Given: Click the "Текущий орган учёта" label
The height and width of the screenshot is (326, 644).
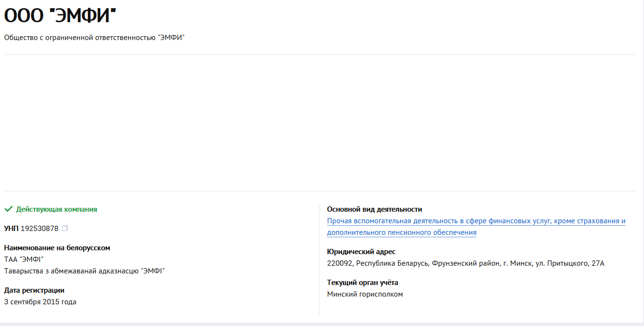Looking at the screenshot, I should pyautogui.click(x=363, y=283).
